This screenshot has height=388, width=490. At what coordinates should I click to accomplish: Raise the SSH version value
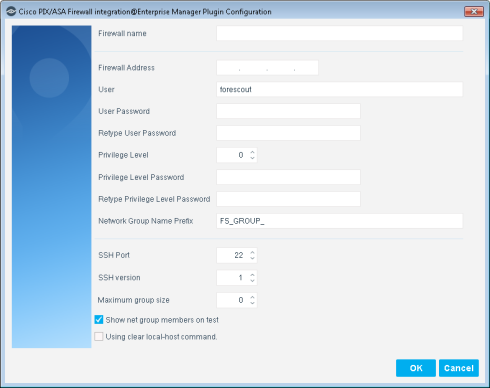click(x=252, y=275)
